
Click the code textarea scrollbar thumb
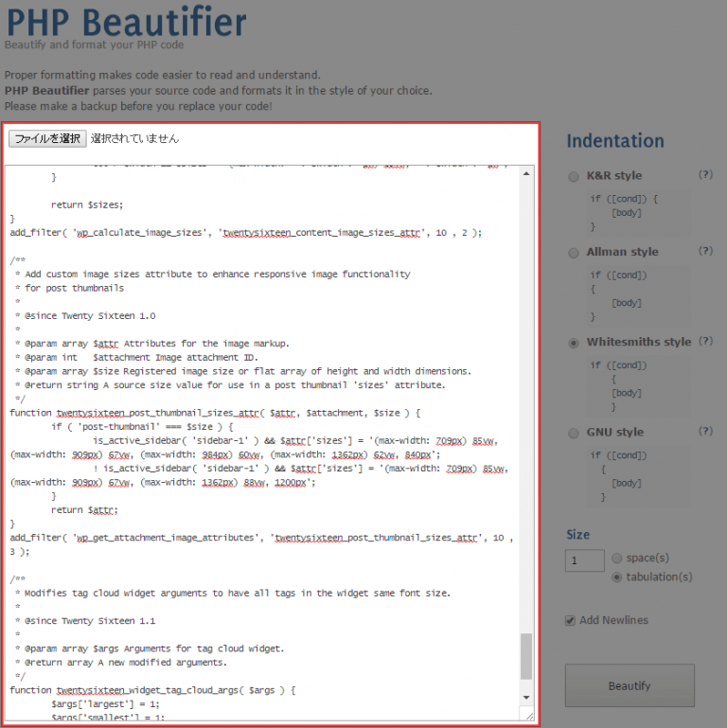tap(526, 655)
